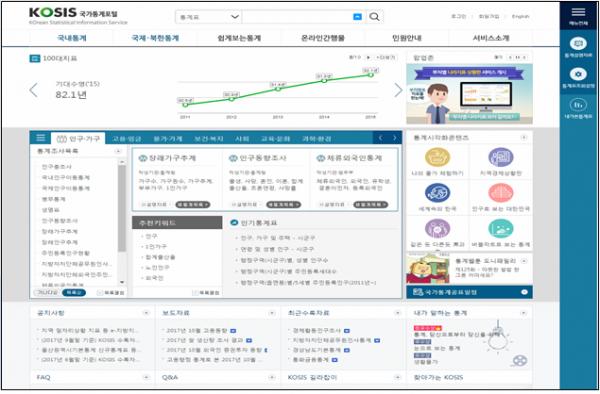Image resolution: width=600 pixels, height=394 pixels.
Task: Toggle the list-open checkbox under survey list
Action: [x=100, y=293]
